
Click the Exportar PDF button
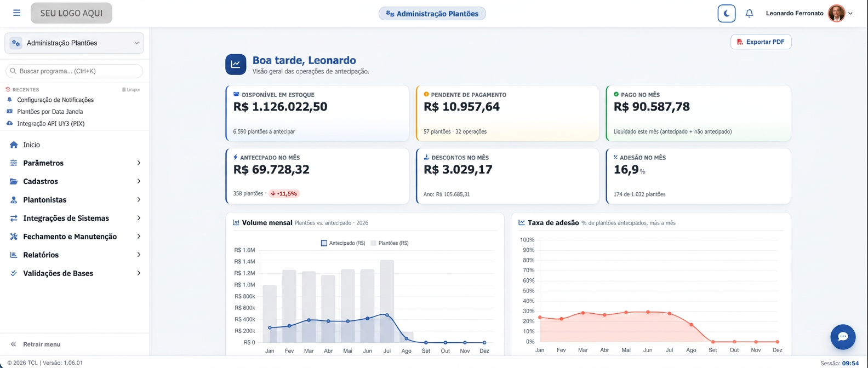coord(761,42)
